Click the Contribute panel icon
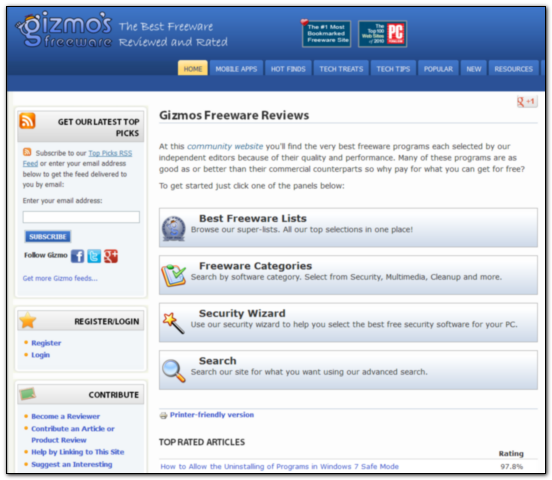 tap(27, 394)
